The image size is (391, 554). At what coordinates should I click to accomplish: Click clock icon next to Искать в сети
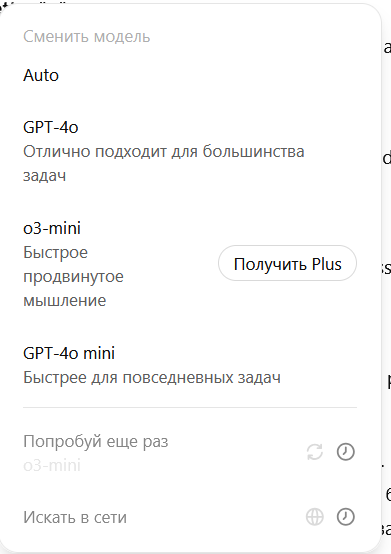tap(345, 517)
